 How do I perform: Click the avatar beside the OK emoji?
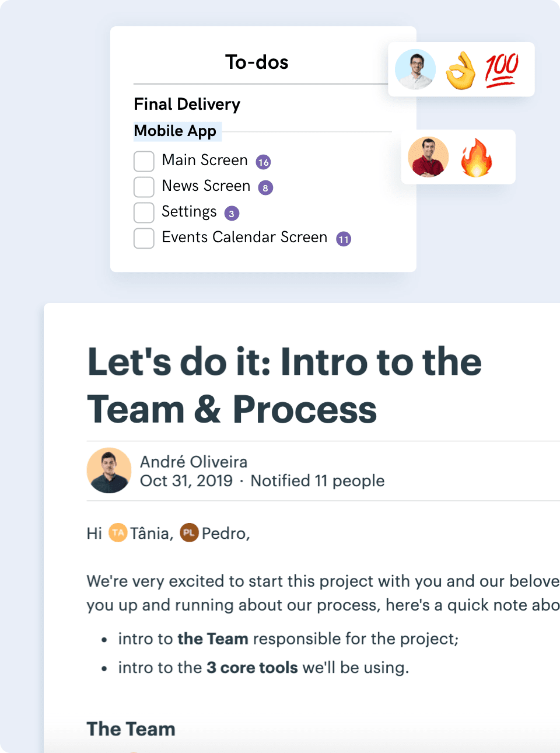coord(415,69)
